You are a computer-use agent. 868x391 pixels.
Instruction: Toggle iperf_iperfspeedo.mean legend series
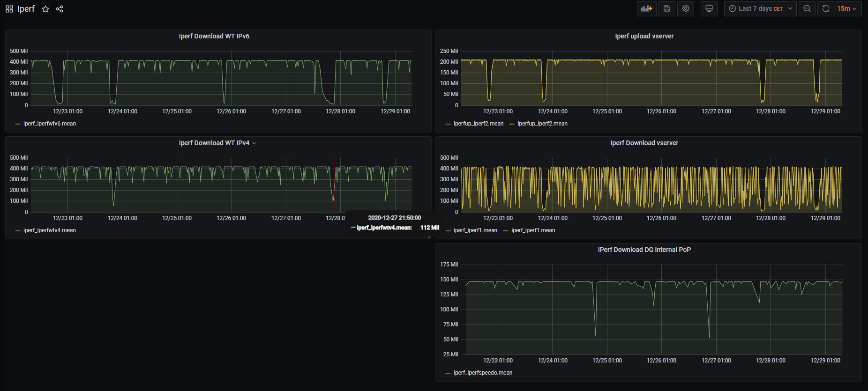pos(483,373)
